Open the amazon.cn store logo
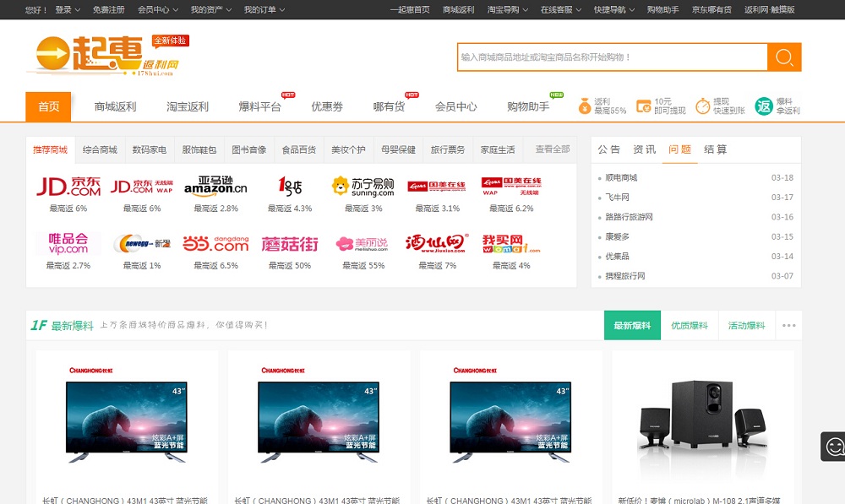This screenshot has height=504, width=845. pyautogui.click(x=215, y=186)
